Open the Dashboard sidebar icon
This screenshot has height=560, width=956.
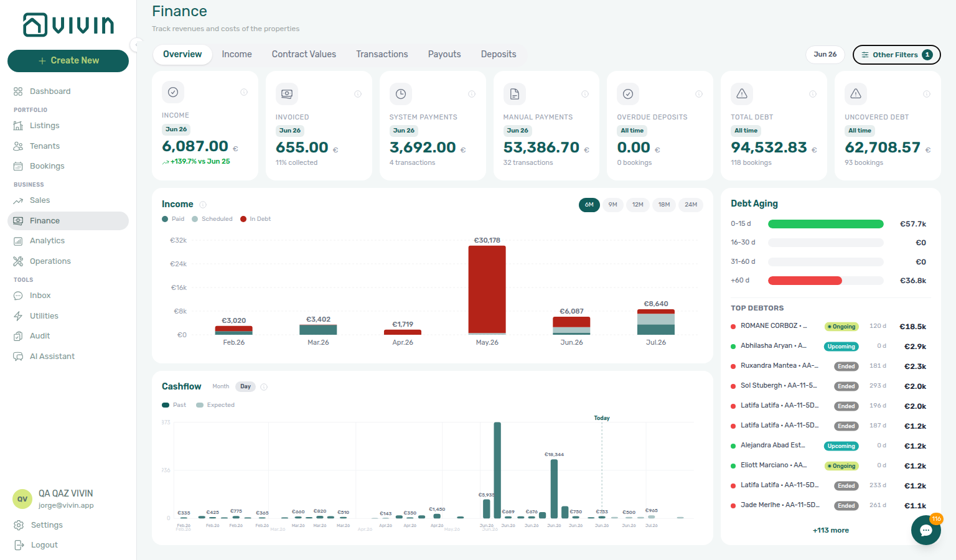click(18, 91)
